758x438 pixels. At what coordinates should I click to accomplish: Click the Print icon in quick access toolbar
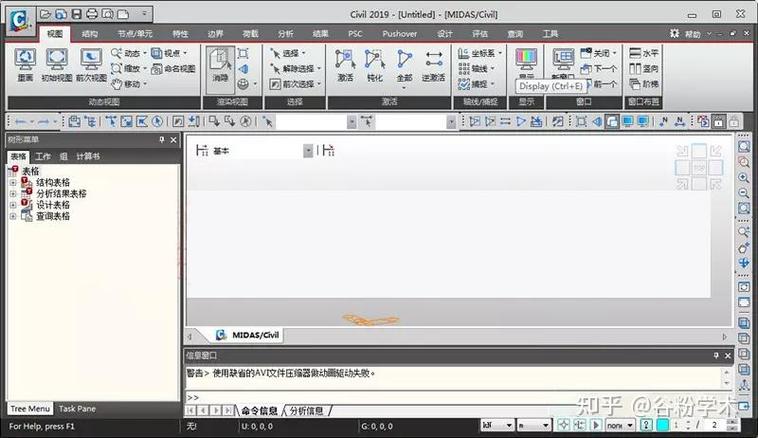click(92, 14)
